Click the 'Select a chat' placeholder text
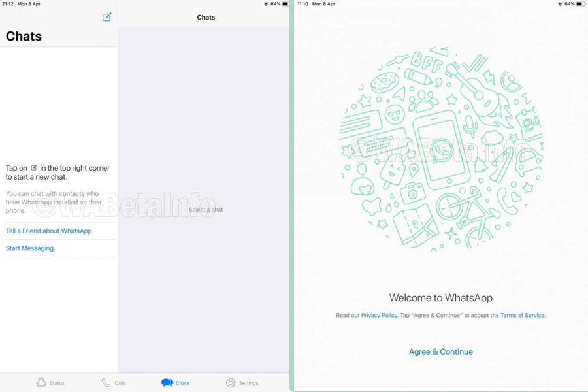Screen dimensions: 588x392 click(x=206, y=210)
